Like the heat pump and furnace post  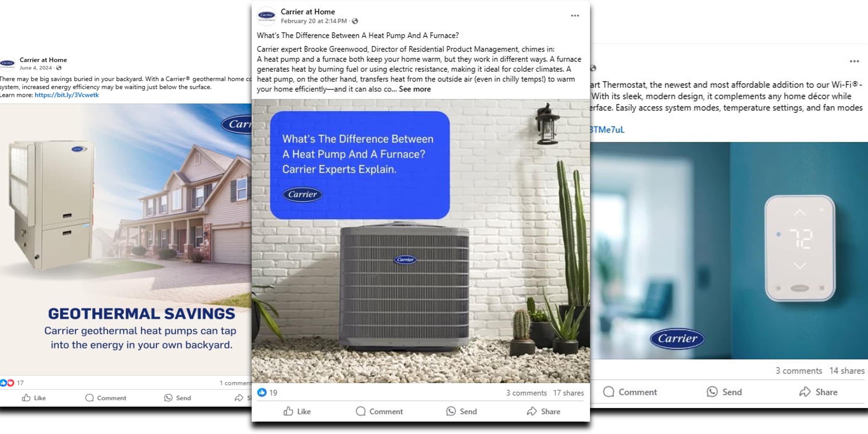(x=297, y=411)
